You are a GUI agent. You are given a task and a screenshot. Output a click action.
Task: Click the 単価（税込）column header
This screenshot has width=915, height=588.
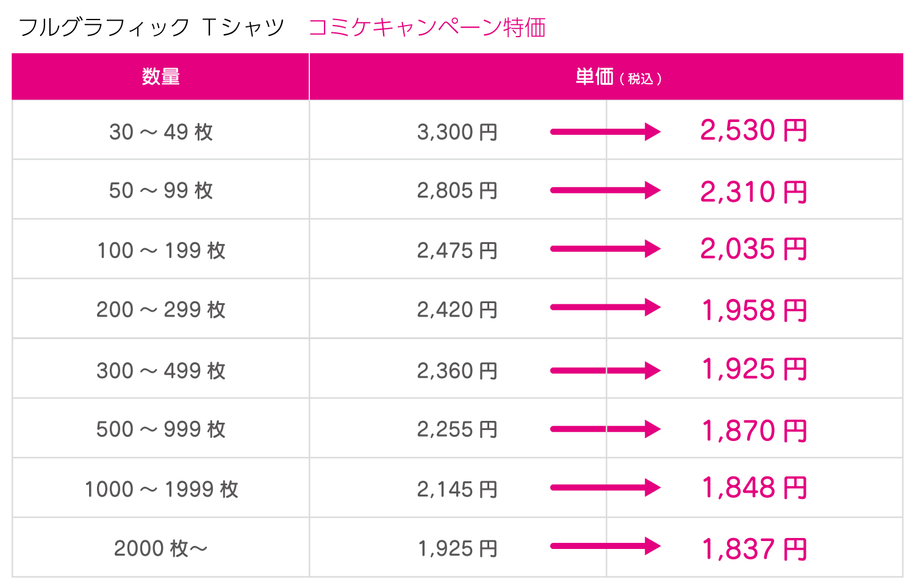[x=617, y=77]
